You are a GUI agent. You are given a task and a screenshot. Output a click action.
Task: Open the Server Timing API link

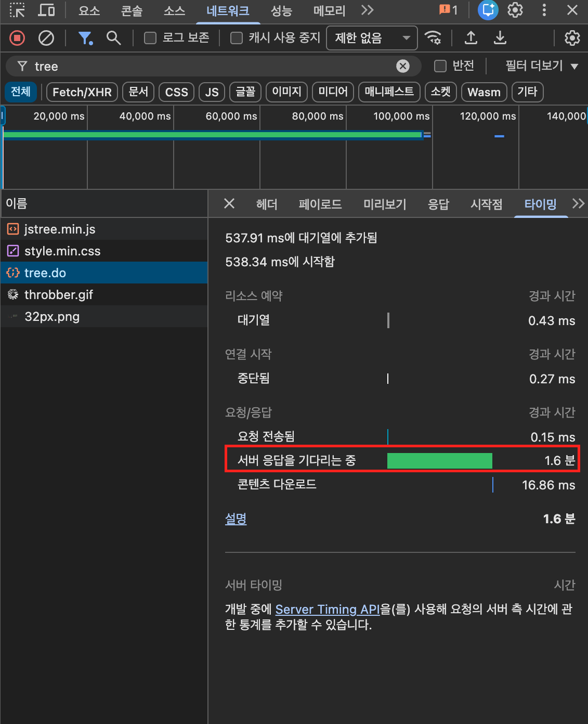328,609
